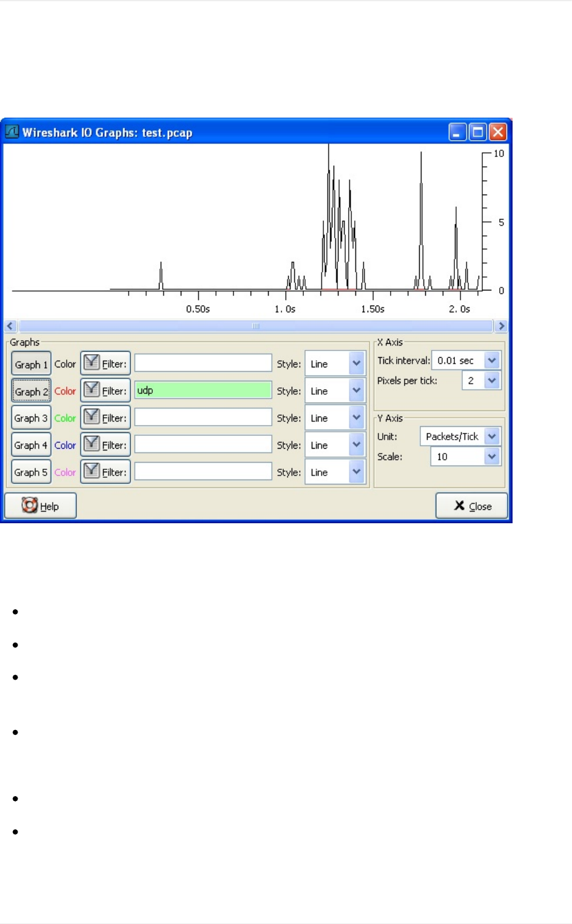
Task: Focus the Graph 4 filter input field
Action: pos(203,444)
